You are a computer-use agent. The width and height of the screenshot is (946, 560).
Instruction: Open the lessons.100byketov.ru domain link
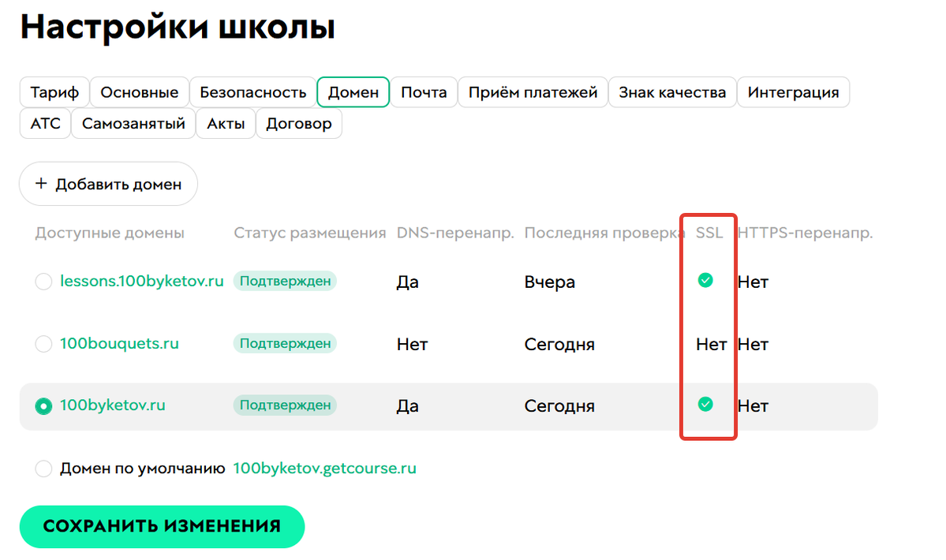(142, 281)
